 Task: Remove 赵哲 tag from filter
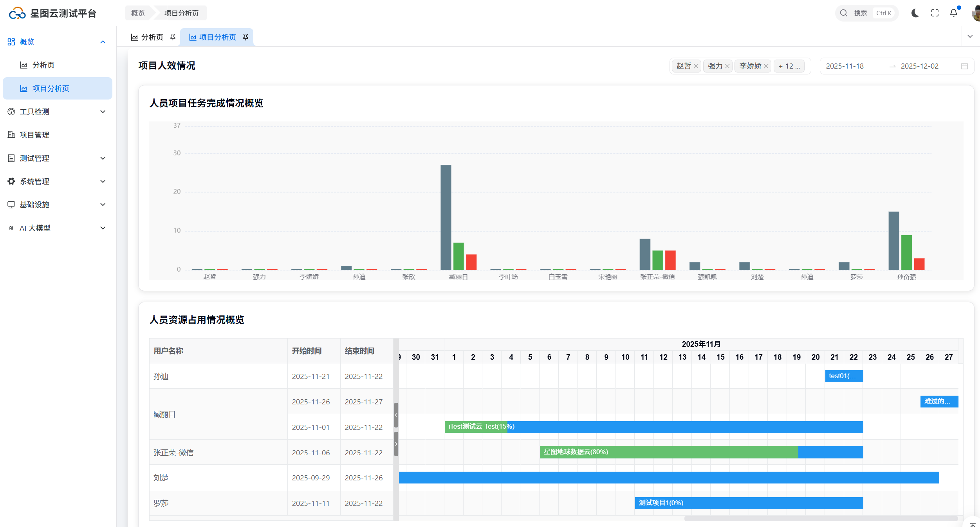[x=696, y=66]
